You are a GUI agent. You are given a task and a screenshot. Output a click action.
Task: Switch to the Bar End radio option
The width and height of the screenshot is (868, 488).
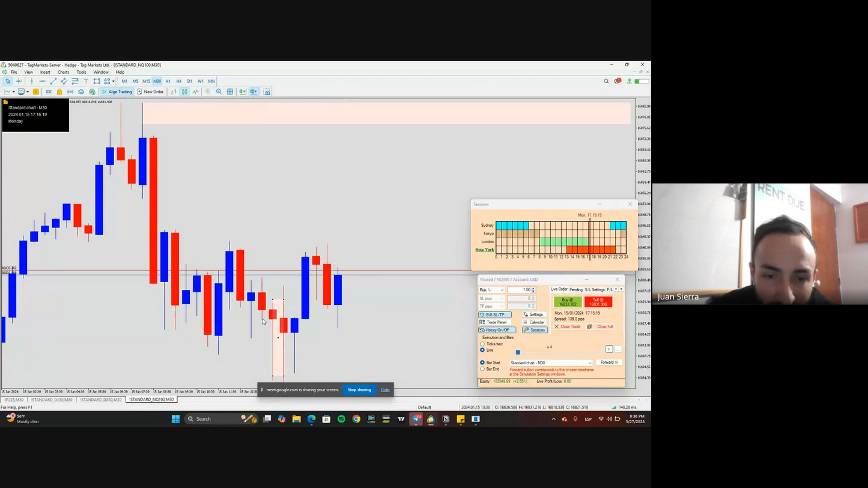482,369
